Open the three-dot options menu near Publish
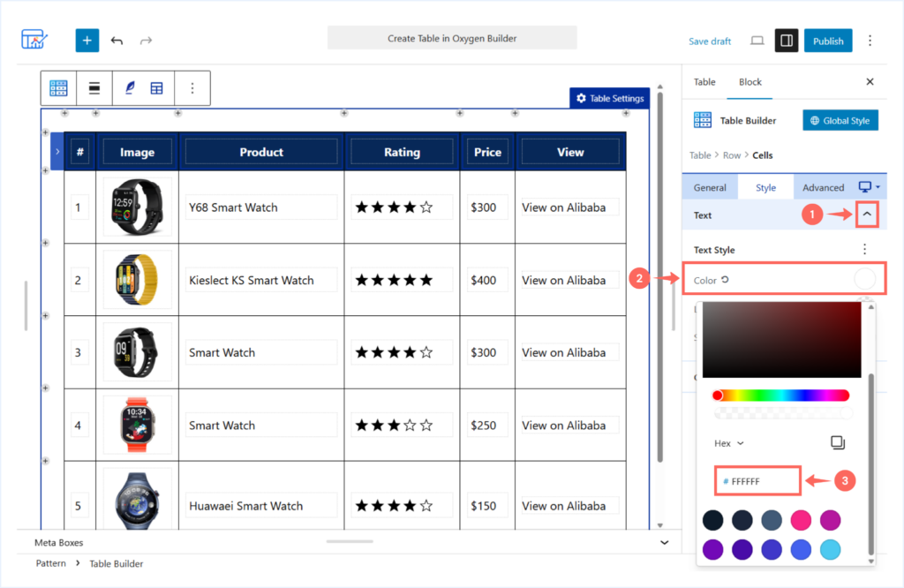The height and width of the screenshot is (588, 904). click(870, 41)
